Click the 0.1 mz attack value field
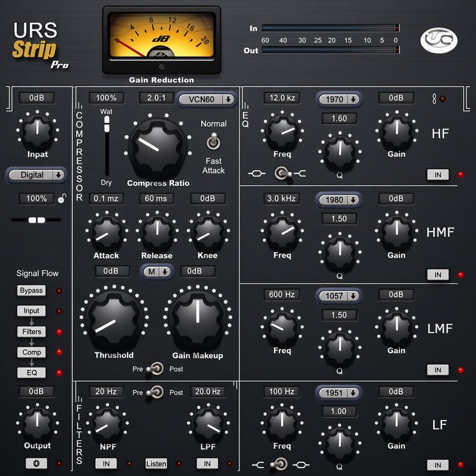The image size is (476, 476). (106, 198)
